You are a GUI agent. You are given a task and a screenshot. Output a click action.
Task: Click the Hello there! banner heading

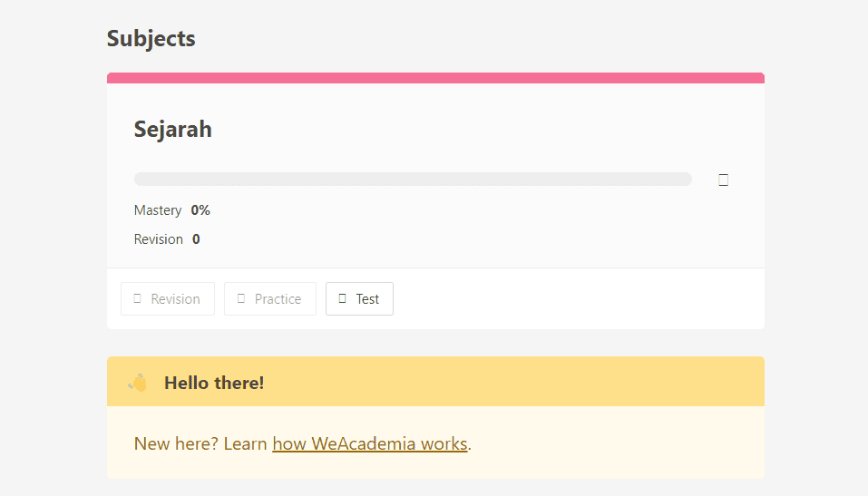tap(214, 383)
